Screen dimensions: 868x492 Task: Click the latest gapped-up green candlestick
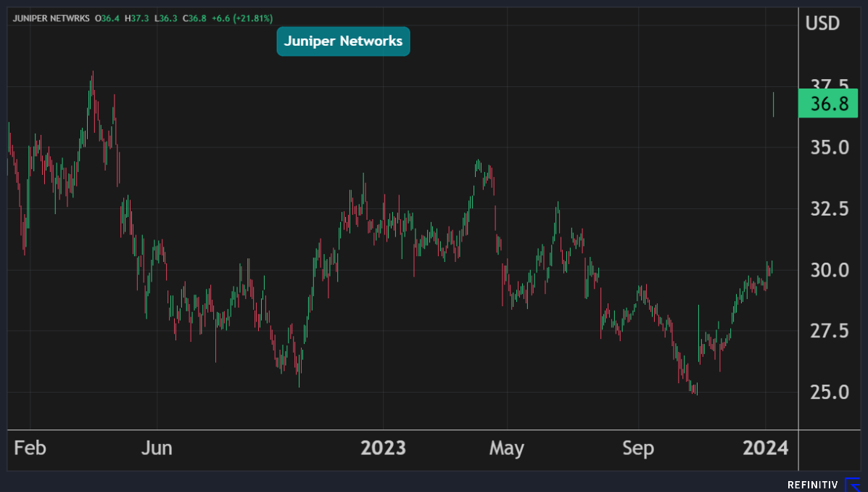pos(774,105)
